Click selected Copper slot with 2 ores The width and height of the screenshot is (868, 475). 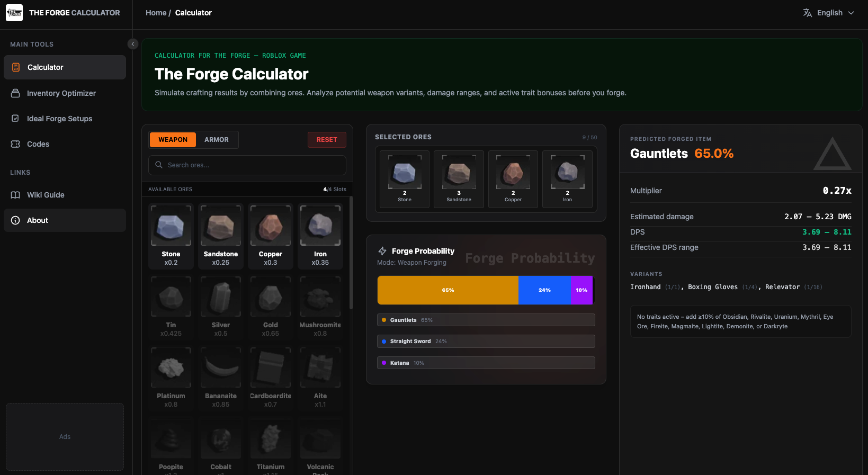point(513,179)
